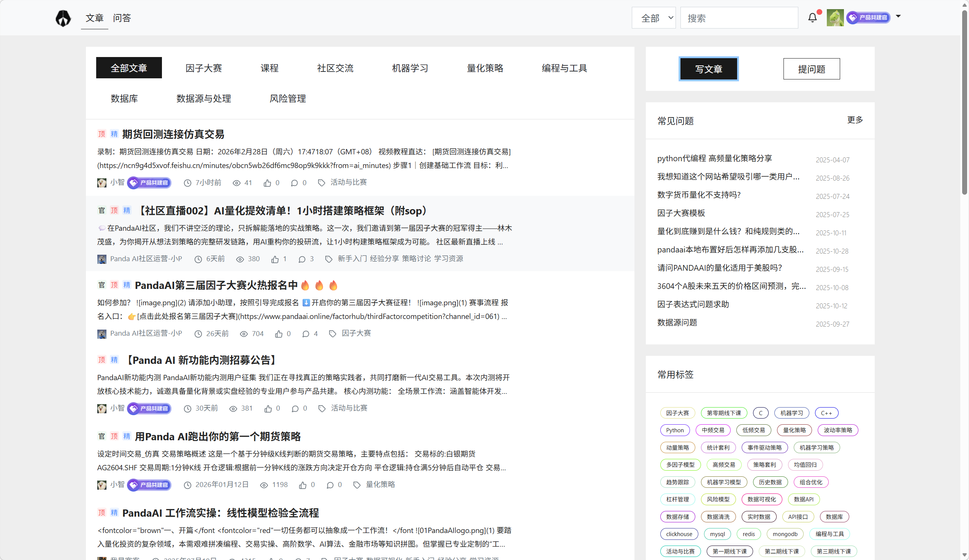Viewport: 969px width, 560px height.
Task: Click views eye icon showing 381
Action: (x=233, y=409)
